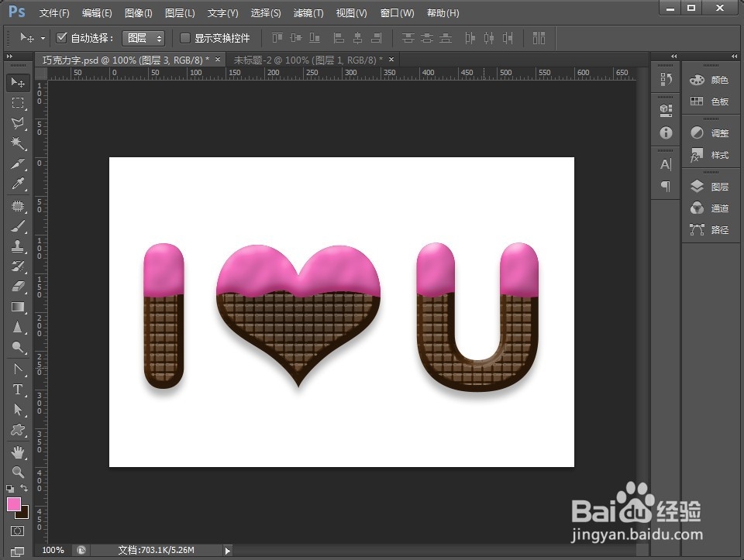
Task: Expand the toolbox using double arrows
Action: pos(9,57)
